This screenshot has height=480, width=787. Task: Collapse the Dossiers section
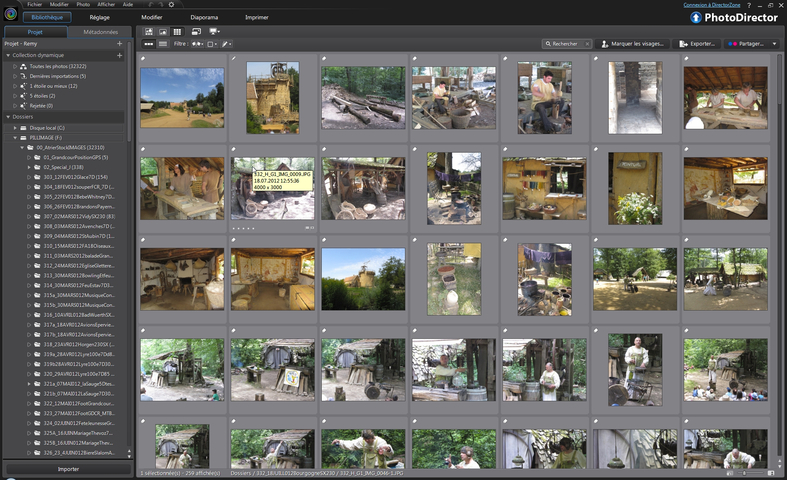(x=6, y=117)
